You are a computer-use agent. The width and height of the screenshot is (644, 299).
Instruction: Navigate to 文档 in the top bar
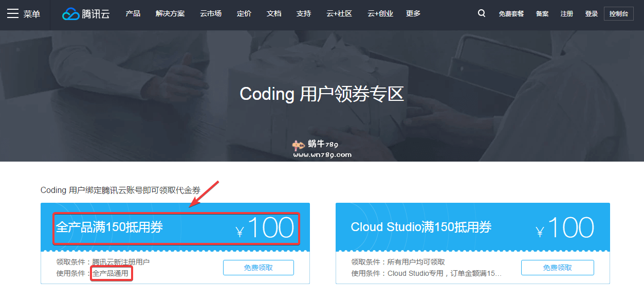click(274, 14)
